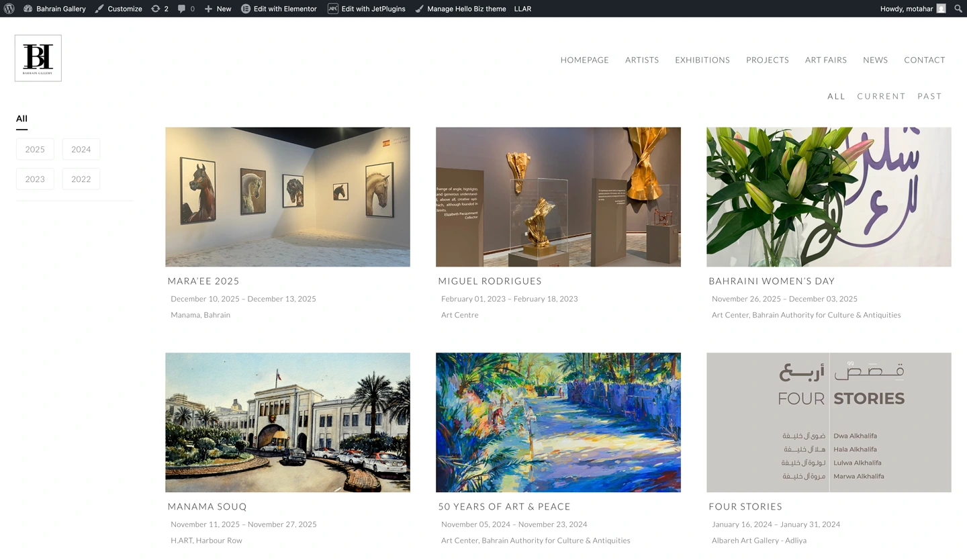The image size is (967, 560).
Task: Click the New content plus button
Action: point(218,9)
